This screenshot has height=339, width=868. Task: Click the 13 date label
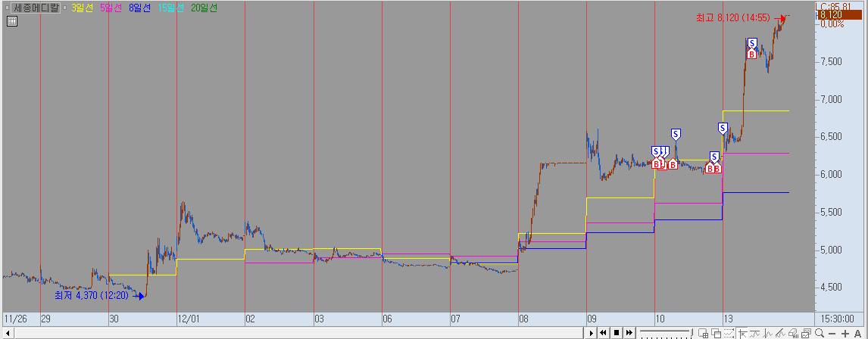click(729, 319)
